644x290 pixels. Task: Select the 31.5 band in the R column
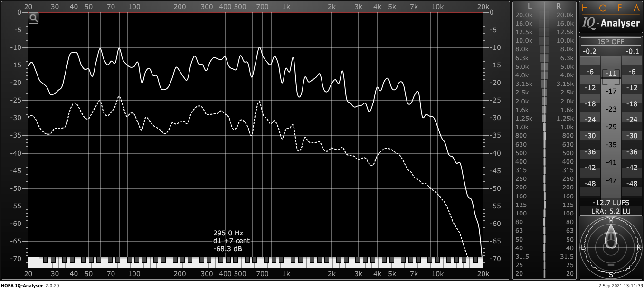pos(568,257)
